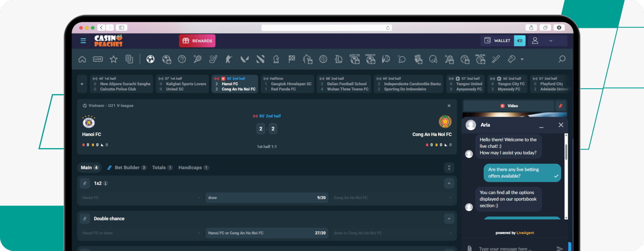Screen dimensions: 644x251
Task: Pin the 1x2 market
Action: tap(85, 183)
